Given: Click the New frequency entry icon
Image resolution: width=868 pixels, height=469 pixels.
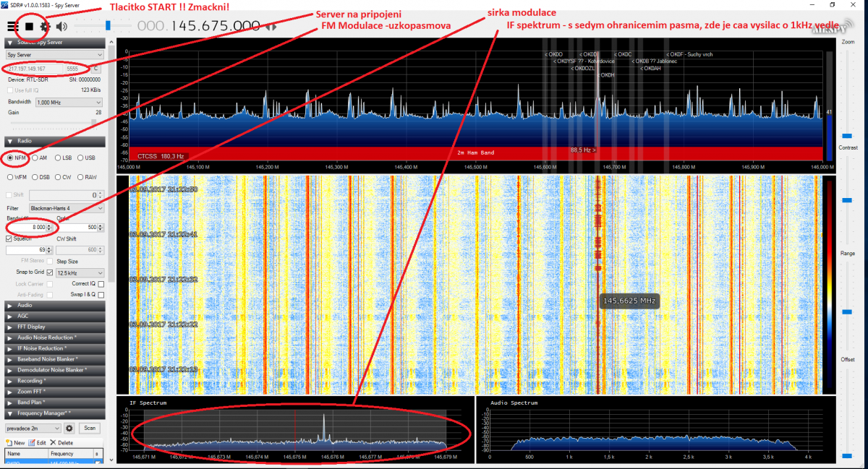Looking at the screenshot, I should [x=16, y=442].
